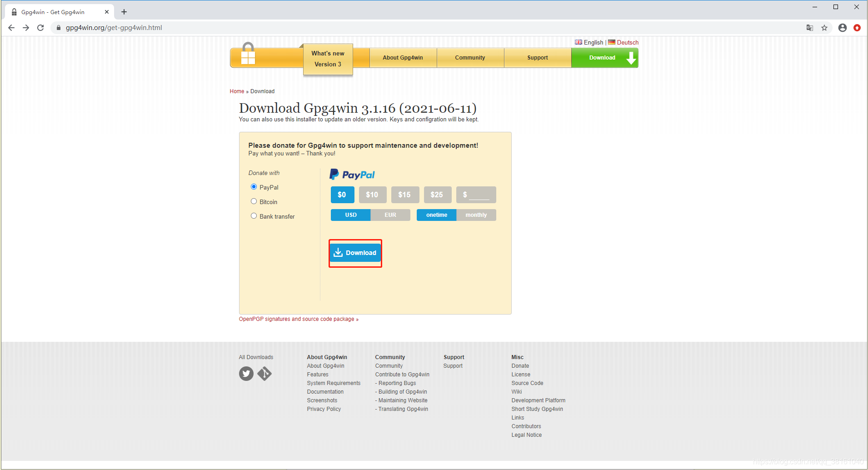The width and height of the screenshot is (868, 470).
Task: Open Documentation footer link
Action: (325, 392)
